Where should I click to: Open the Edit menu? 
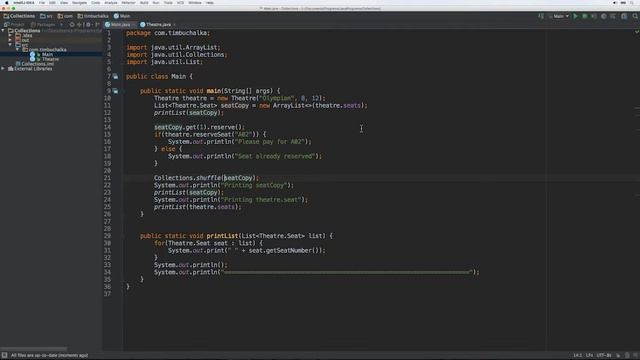coord(52,2)
